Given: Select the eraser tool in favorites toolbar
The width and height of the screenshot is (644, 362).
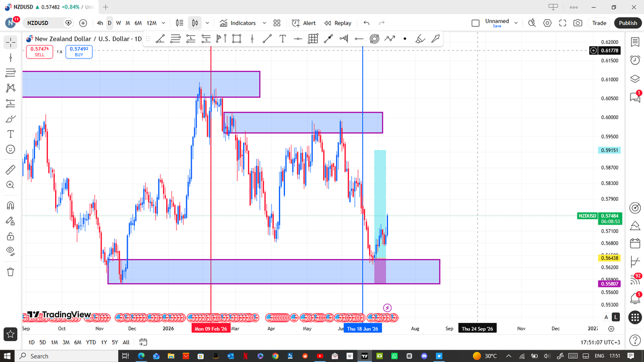Looking at the screenshot, I should pos(421,39).
